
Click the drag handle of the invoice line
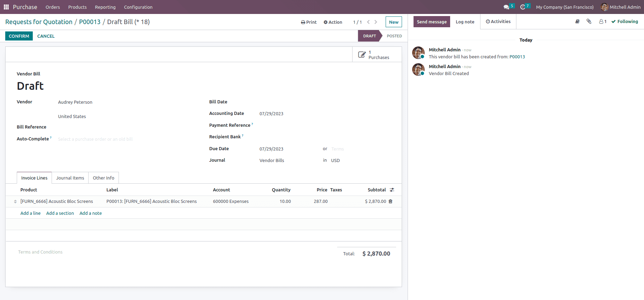pos(15,202)
